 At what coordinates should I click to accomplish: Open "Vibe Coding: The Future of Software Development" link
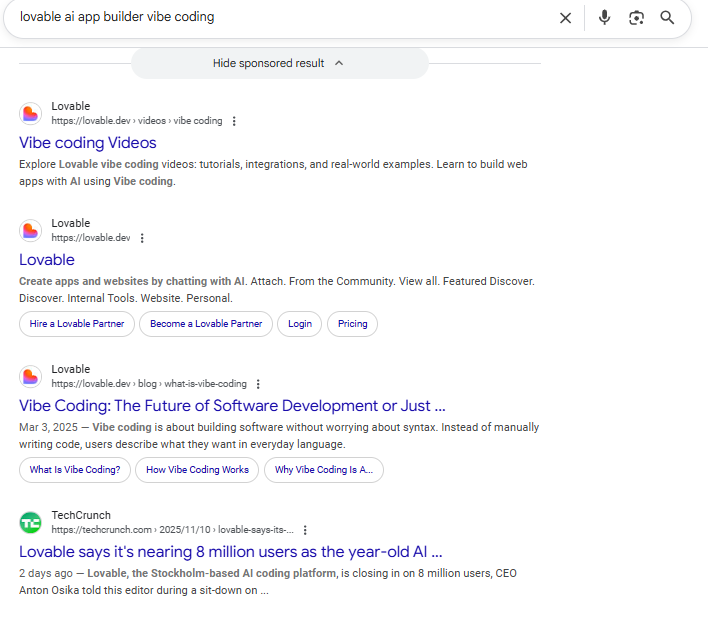click(x=232, y=406)
